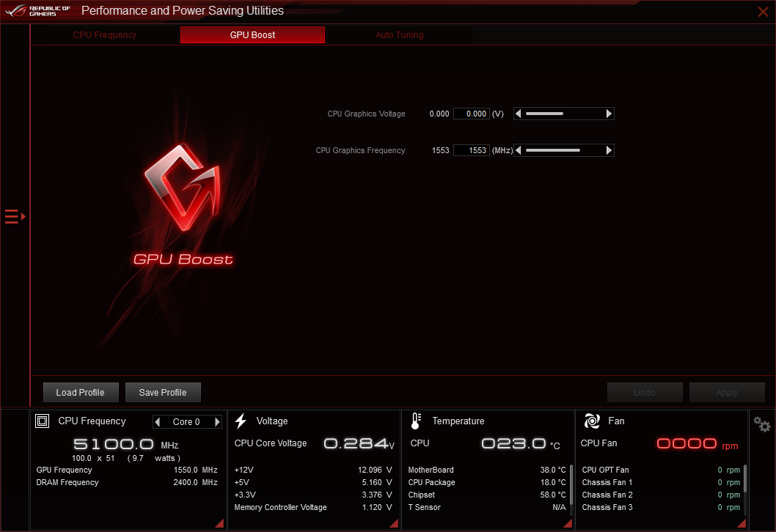Click the Fan panel fan icon
This screenshot has width=776, height=532.
(x=592, y=421)
